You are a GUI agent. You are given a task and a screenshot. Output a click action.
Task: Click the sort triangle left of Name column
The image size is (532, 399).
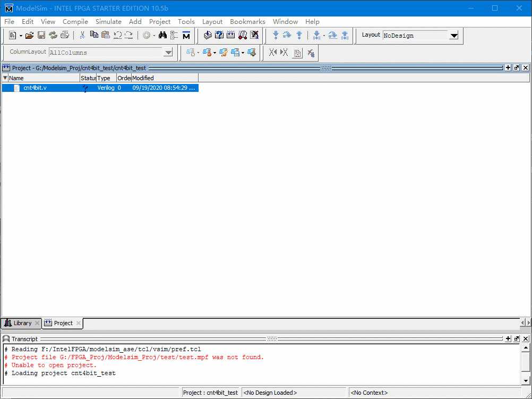(x=5, y=78)
